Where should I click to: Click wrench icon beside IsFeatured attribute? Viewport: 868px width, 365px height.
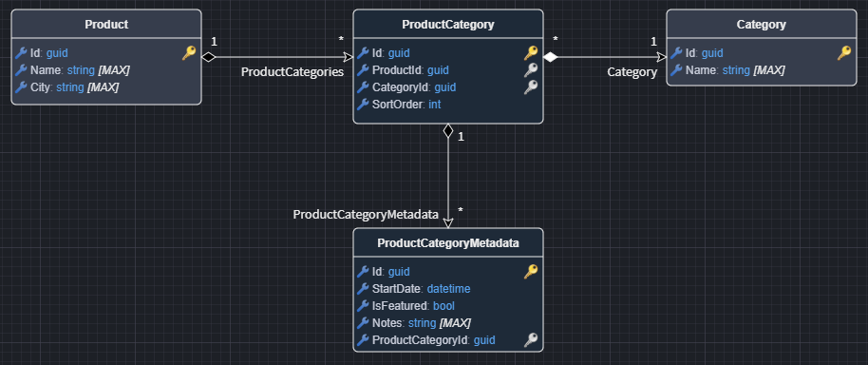(363, 306)
